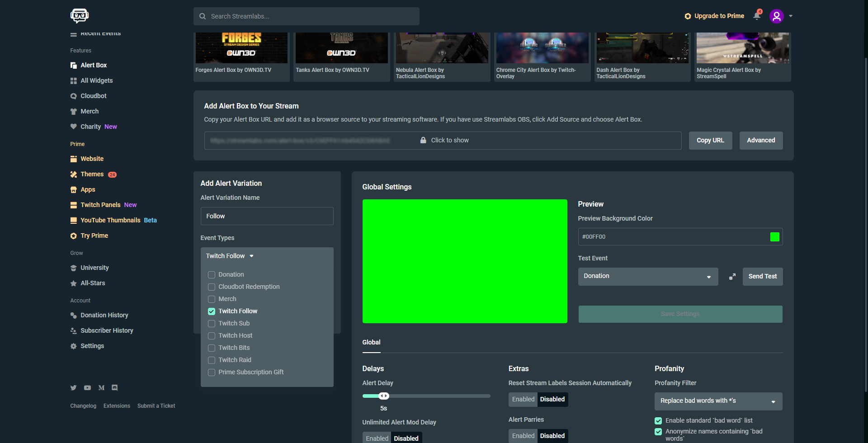The height and width of the screenshot is (443, 868).
Task: Toggle Enable standard bad word list
Action: 658,421
